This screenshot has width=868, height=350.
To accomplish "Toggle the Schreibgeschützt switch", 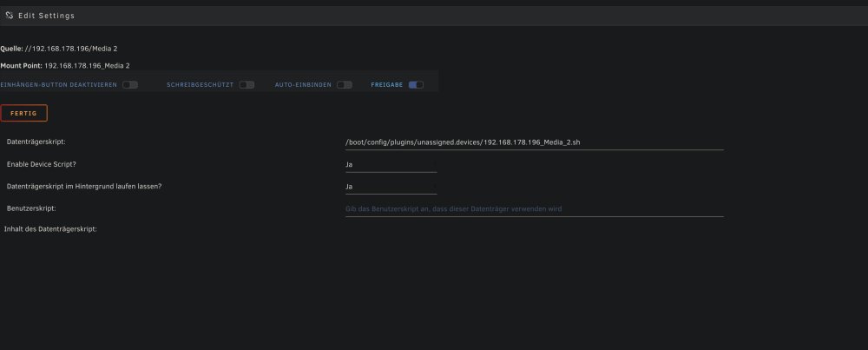I will tap(247, 85).
